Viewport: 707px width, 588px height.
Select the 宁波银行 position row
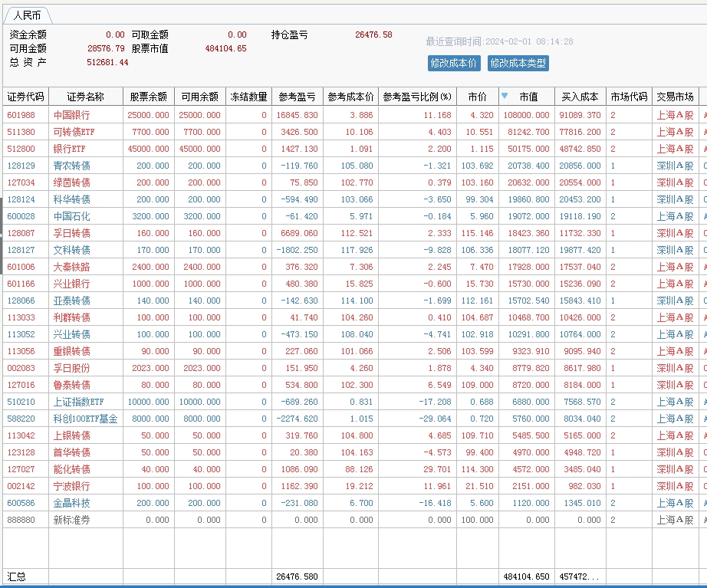[71, 486]
